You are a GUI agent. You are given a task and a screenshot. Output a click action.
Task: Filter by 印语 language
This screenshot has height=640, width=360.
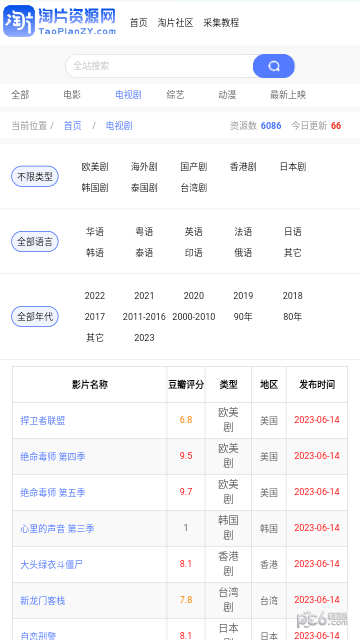pos(194,253)
